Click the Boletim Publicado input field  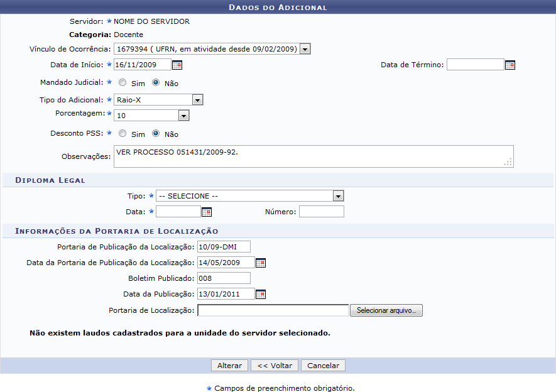pos(224,278)
